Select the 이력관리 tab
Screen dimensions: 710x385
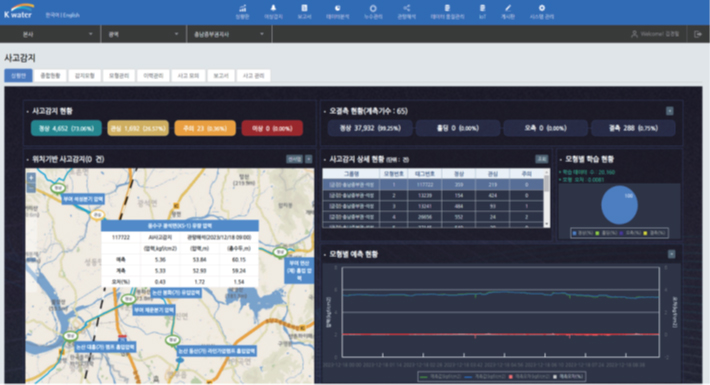(x=153, y=76)
